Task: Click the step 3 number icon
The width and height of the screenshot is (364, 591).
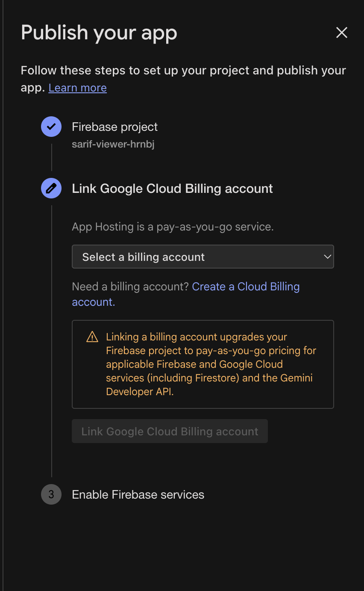Action: 51,494
